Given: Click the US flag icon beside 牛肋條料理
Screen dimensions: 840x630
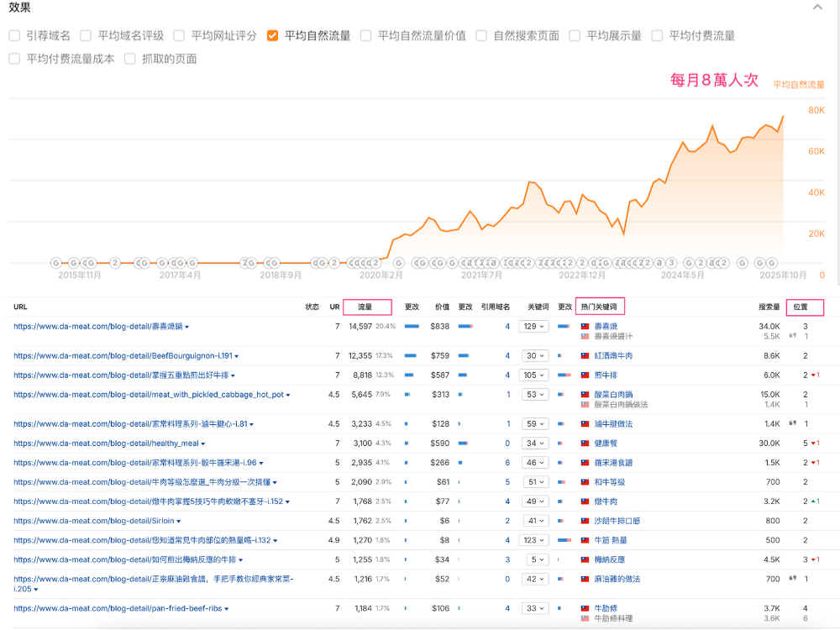Looking at the screenshot, I should click(x=585, y=618).
